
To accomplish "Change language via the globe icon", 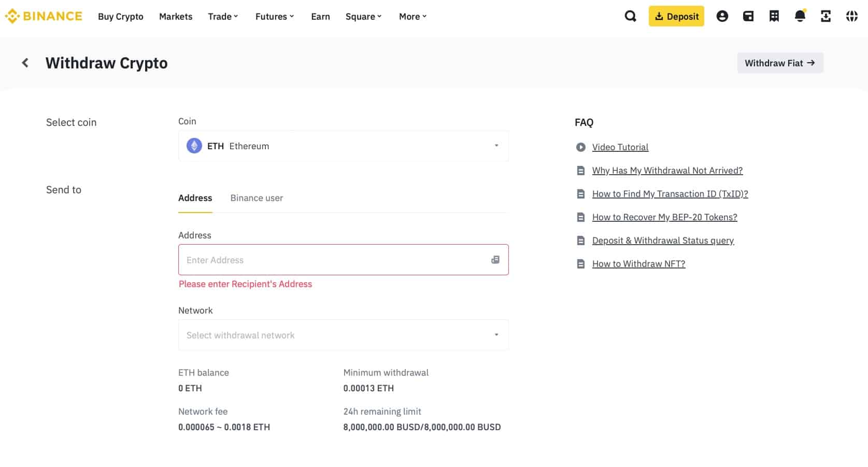I will click(851, 16).
